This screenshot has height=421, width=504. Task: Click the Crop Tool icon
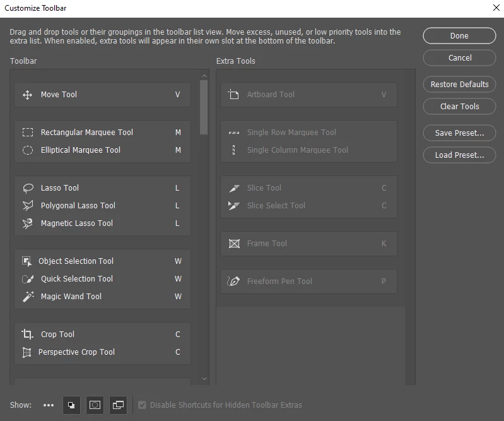(27, 335)
